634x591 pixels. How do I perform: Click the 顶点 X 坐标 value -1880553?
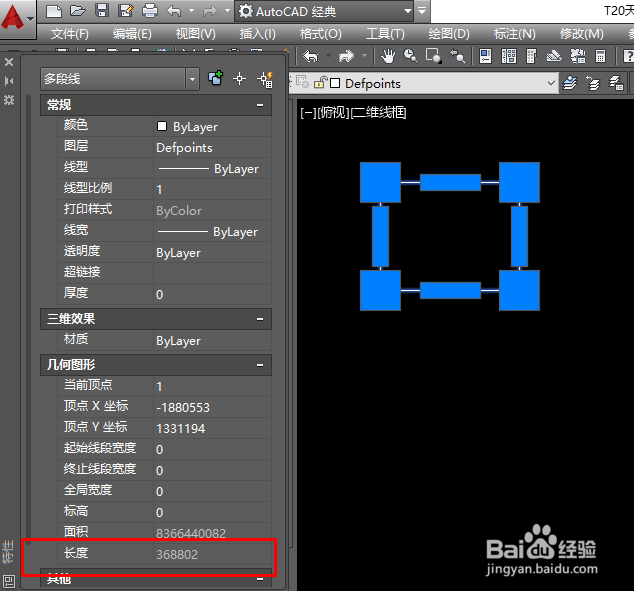click(213, 407)
